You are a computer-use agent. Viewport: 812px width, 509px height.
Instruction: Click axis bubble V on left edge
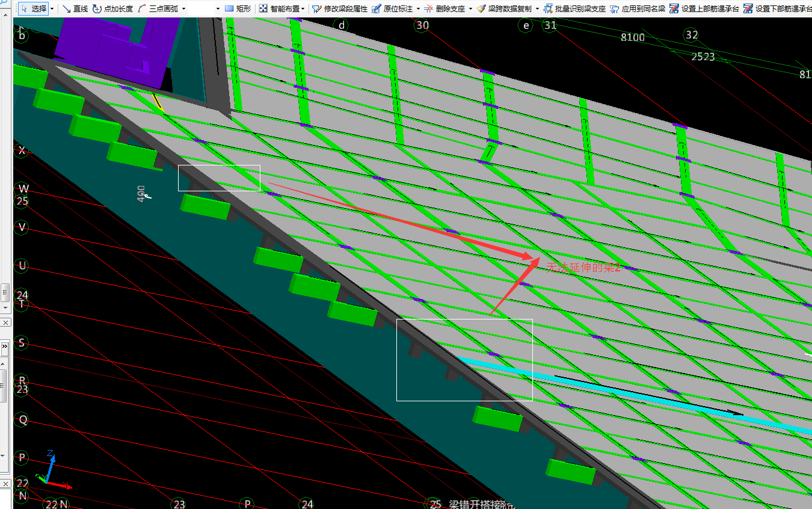tap(23, 227)
